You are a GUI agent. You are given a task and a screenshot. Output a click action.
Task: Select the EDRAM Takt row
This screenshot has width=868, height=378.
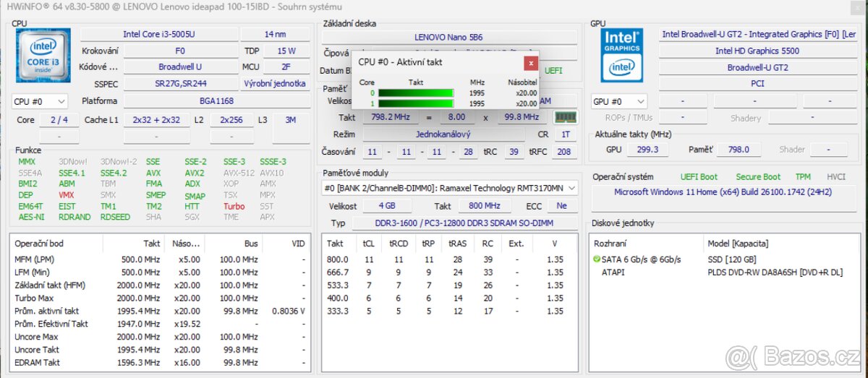pos(160,363)
